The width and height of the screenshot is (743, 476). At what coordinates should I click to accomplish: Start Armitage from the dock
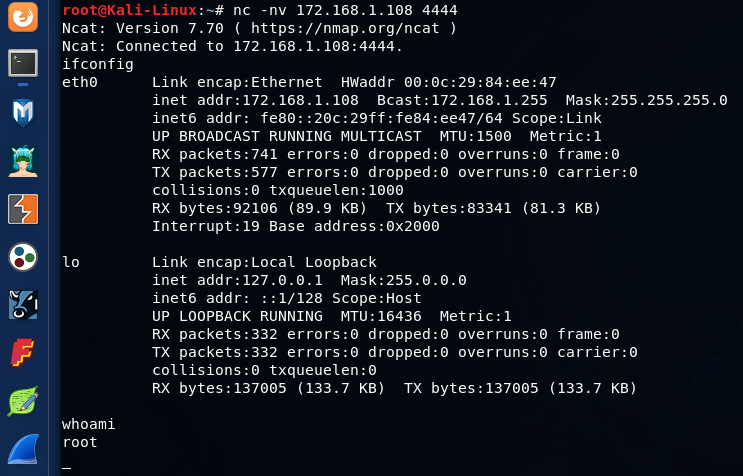[x=23, y=161]
